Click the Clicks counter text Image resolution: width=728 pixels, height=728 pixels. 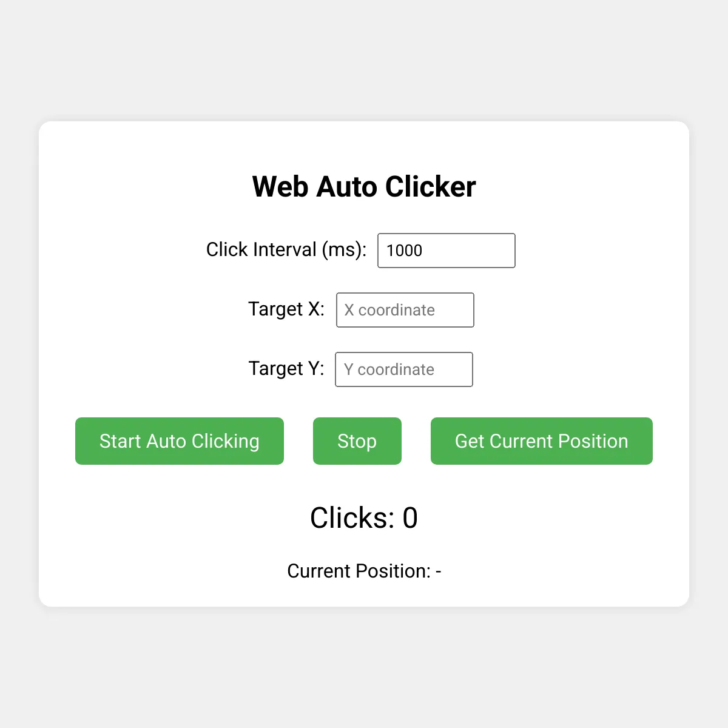click(363, 518)
